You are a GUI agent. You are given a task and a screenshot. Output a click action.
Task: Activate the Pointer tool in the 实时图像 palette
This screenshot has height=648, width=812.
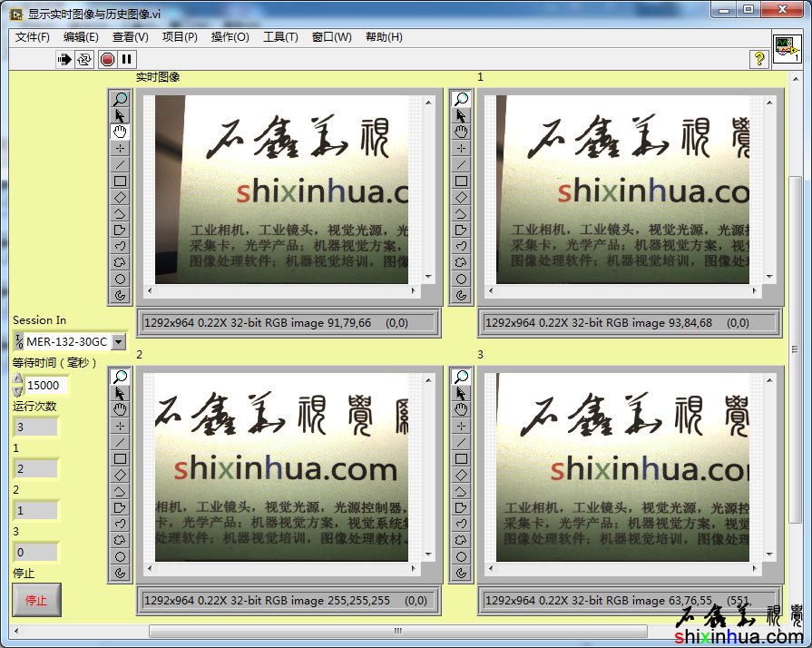(120, 115)
